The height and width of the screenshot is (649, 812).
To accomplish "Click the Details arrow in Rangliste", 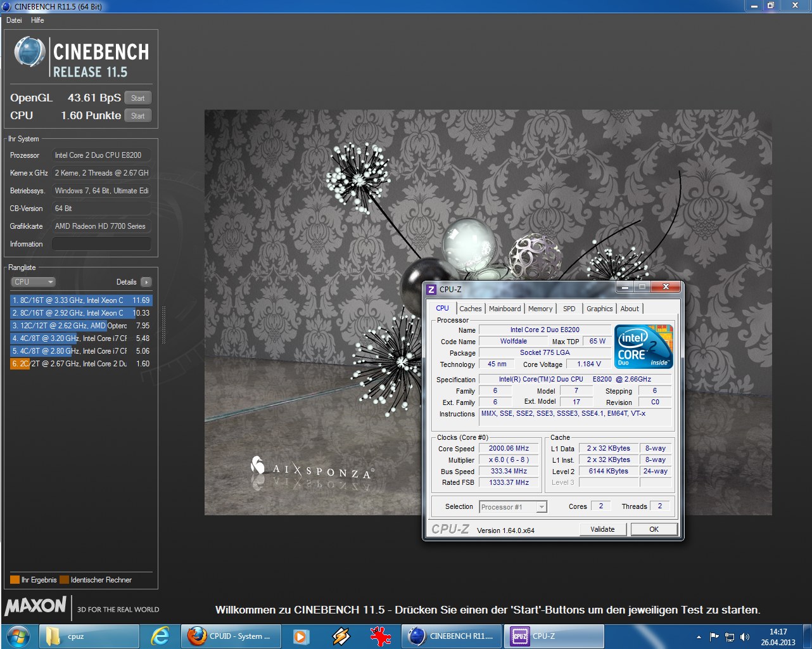I will click(146, 282).
